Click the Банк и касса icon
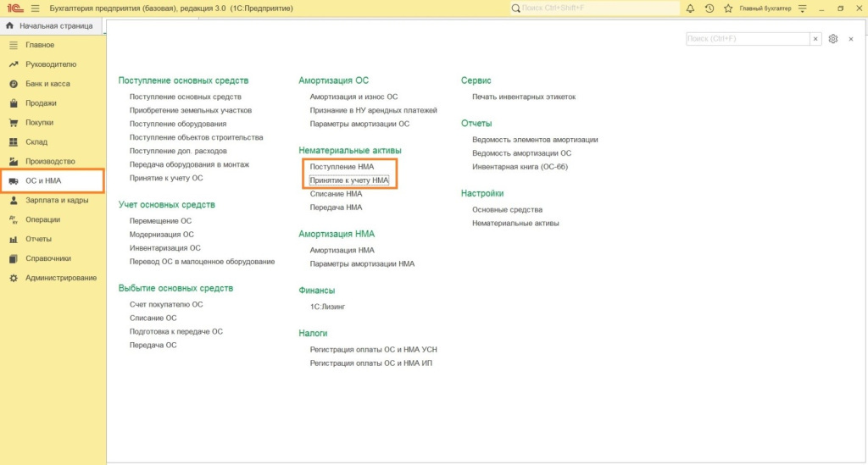The width and height of the screenshot is (868, 465). 14,84
